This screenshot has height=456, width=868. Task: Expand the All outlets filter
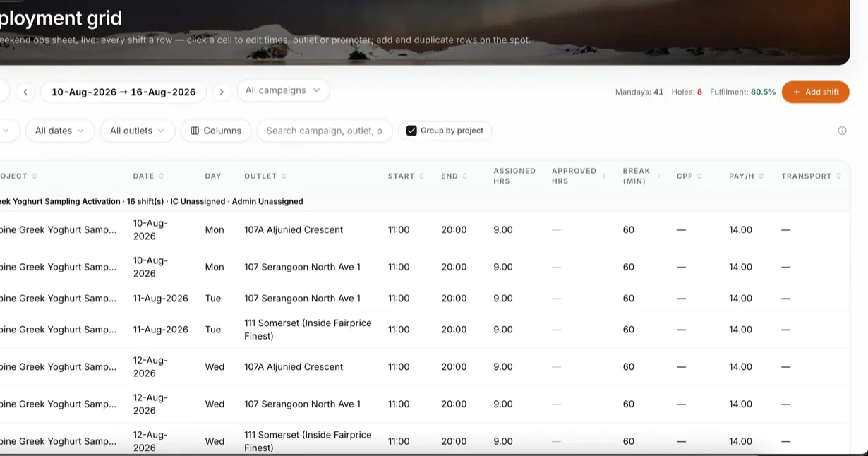pos(138,131)
